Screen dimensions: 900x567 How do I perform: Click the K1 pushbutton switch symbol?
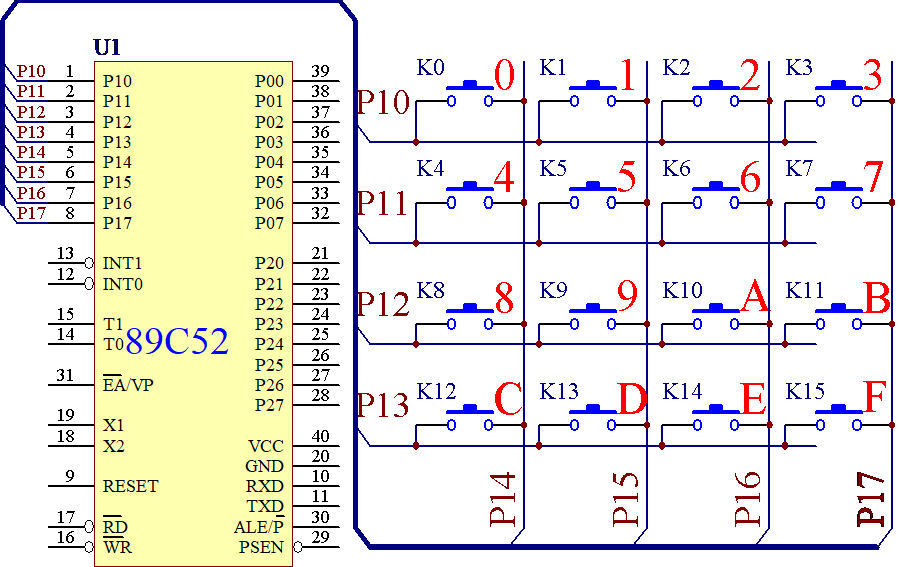(x=593, y=94)
